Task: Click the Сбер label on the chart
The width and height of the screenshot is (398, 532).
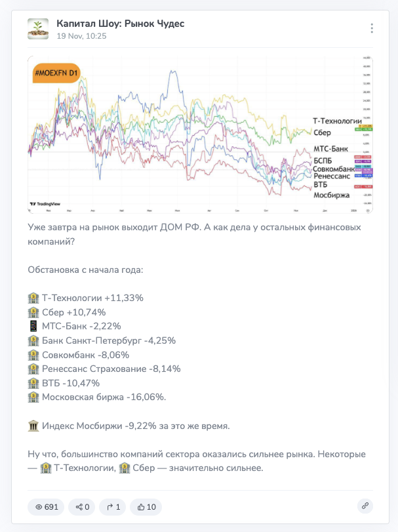Action: point(322,133)
